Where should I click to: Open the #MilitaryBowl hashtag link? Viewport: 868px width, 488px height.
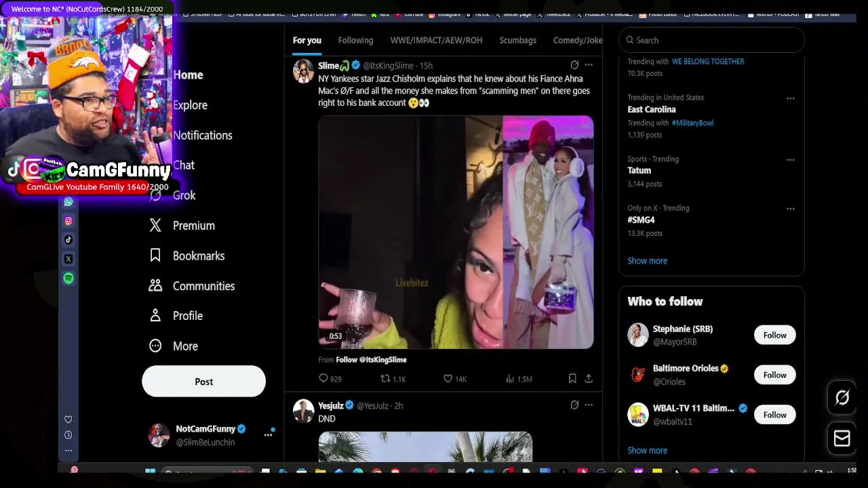point(692,123)
